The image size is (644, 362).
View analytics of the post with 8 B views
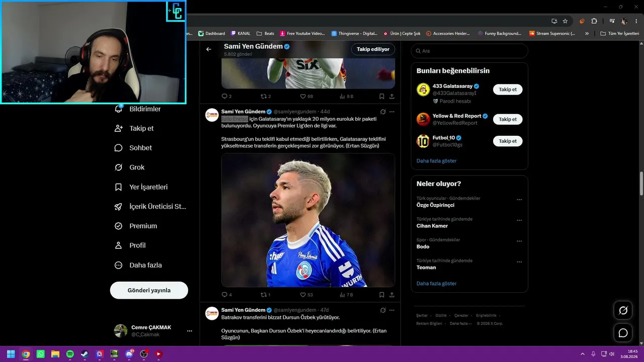click(x=347, y=96)
